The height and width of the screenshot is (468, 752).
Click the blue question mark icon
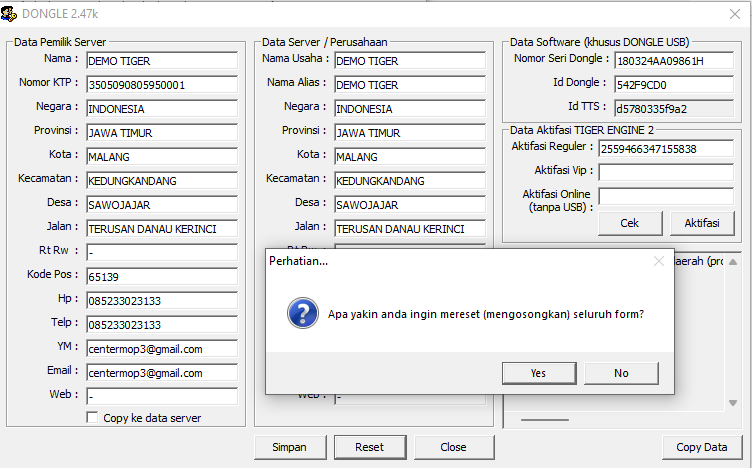pyautogui.click(x=302, y=312)
